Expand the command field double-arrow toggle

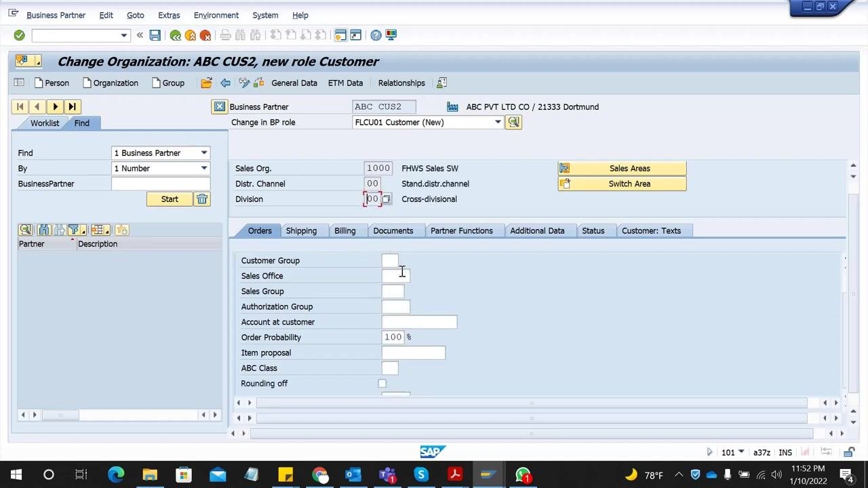(140, 35)
